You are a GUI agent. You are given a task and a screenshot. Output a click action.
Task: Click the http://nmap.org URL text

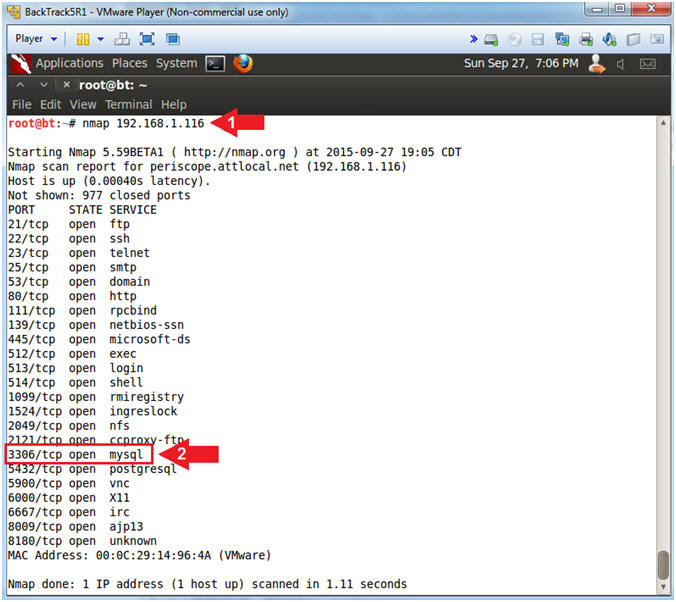coord(235,152)
